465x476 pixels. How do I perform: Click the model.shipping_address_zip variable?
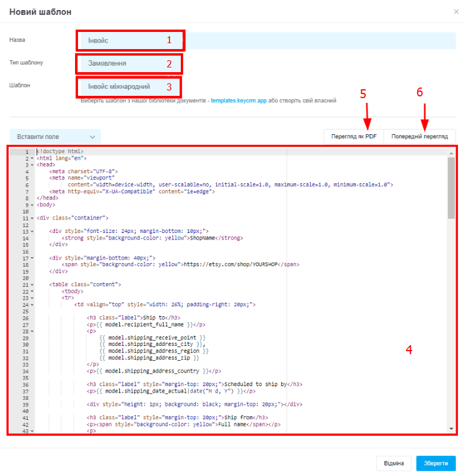149,358
